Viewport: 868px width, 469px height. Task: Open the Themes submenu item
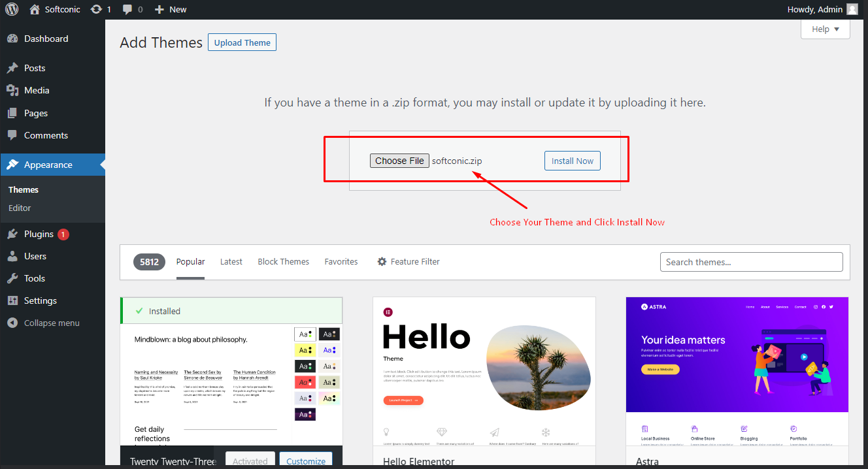(24, 189)
